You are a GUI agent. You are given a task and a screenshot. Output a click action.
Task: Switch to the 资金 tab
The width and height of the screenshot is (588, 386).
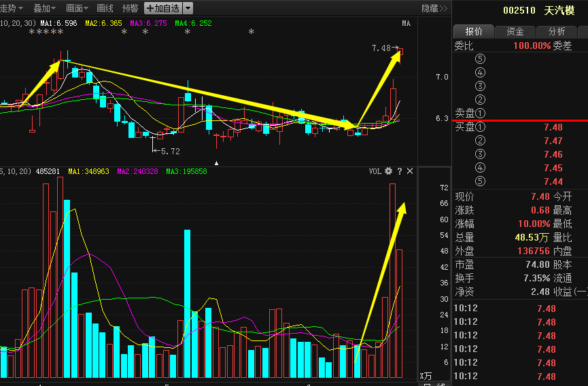click(515, 31)
